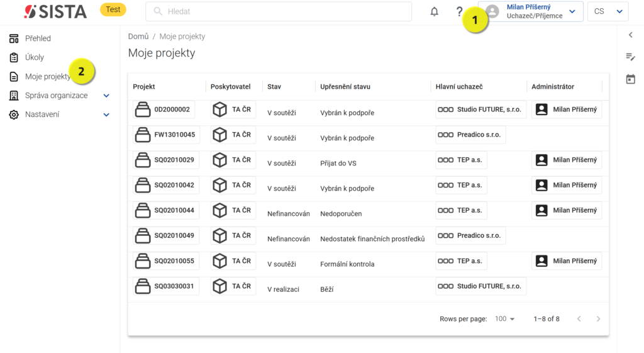Screen dimensions: 644x353
Task: Go to Úkoly in sidebar
Action: pos(35,57)
